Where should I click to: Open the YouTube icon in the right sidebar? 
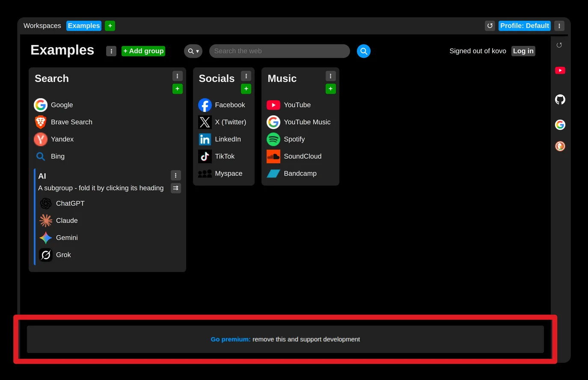point(560,70)
